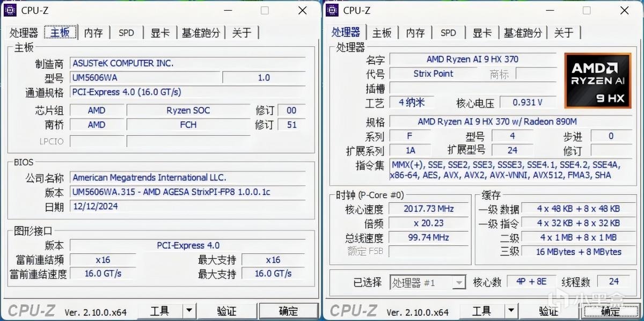The height and width of the screenshot is (321, 644).
Task: Open 基准跑分 tab in right window
Action: [x=523, y=33]
